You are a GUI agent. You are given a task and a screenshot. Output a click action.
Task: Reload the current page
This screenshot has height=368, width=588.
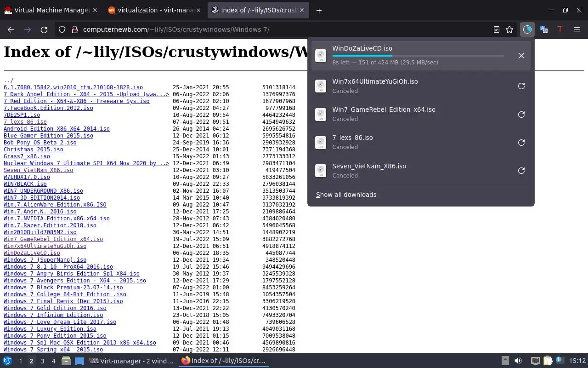(44, 29)
